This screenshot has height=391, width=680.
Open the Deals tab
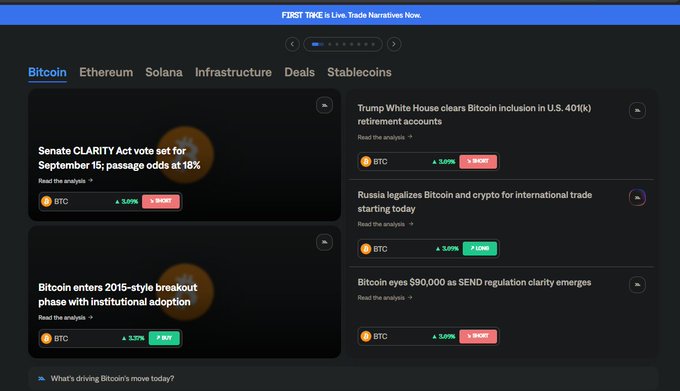pyautogui.click(x=300, y=72)
